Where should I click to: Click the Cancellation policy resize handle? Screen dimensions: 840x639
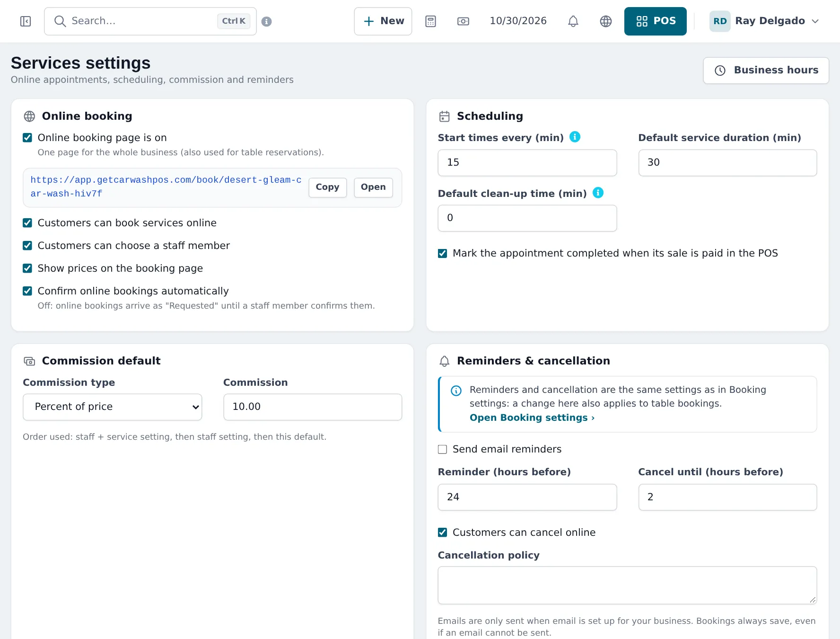click(812, 600)
